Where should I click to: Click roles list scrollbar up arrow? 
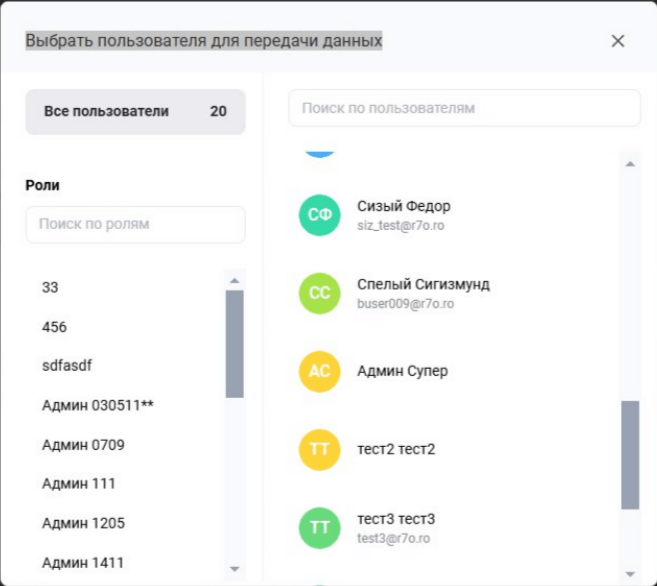coord(235,281)
